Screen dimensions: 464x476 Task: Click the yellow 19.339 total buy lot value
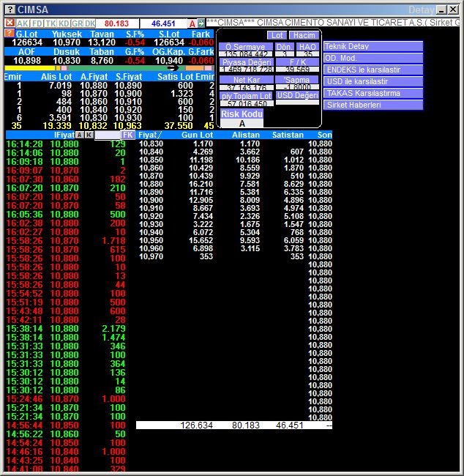[x=57, y=126]
